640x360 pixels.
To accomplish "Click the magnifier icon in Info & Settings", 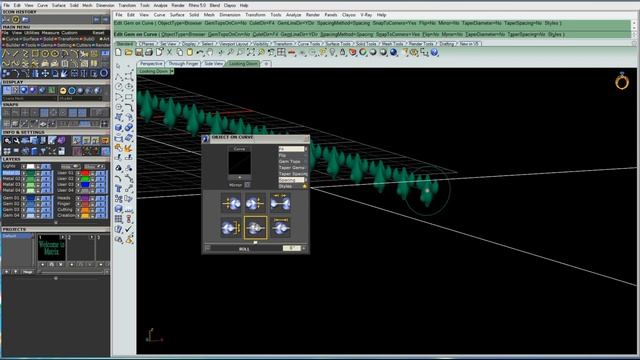I will coord(7,141).
